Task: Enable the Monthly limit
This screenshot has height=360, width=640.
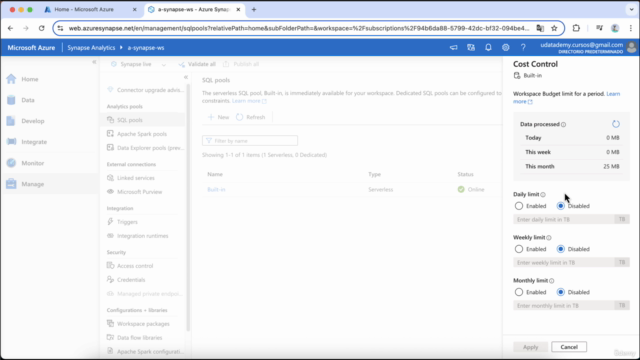Action: click(x=519, y=292)
